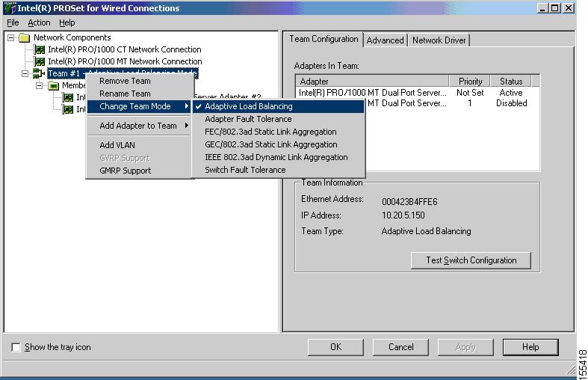Select Adapter Fault Tolerance team mode
The width and height of the screenshot is (588, 380).
[279, 120]
